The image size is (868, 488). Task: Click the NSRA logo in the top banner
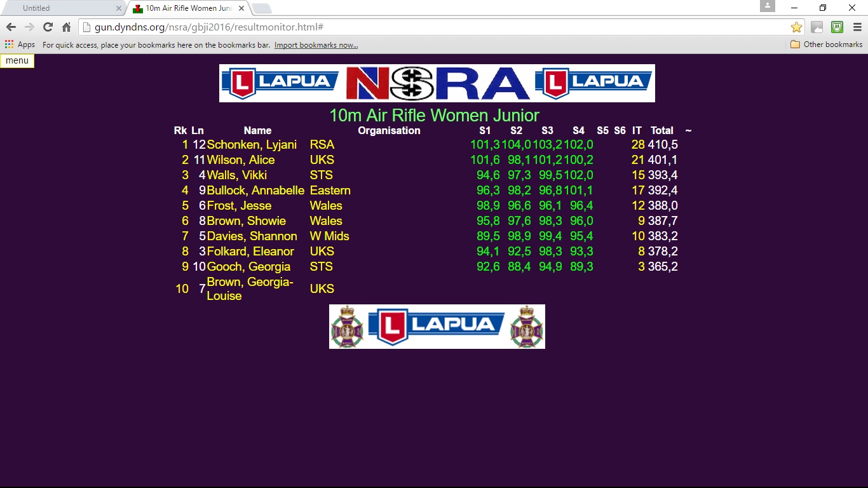click(x=437, y=83)
